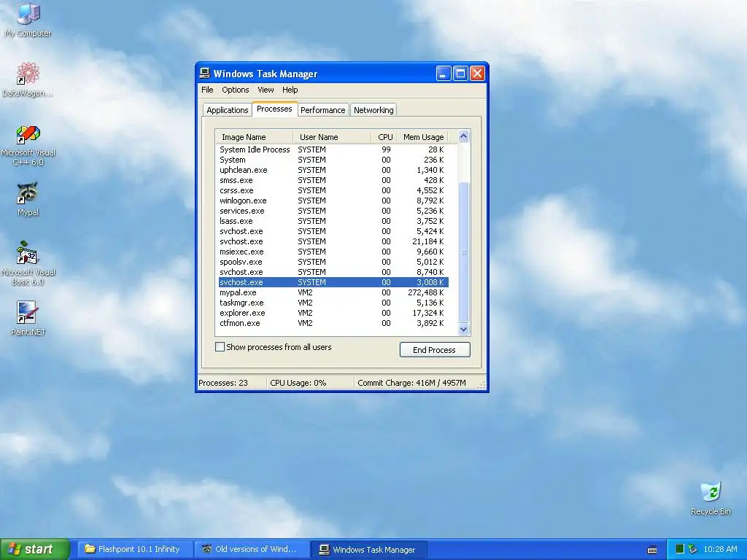Select the winlogon.exe process
This screenshot has width=747, height=560.
tap(333, 201)
